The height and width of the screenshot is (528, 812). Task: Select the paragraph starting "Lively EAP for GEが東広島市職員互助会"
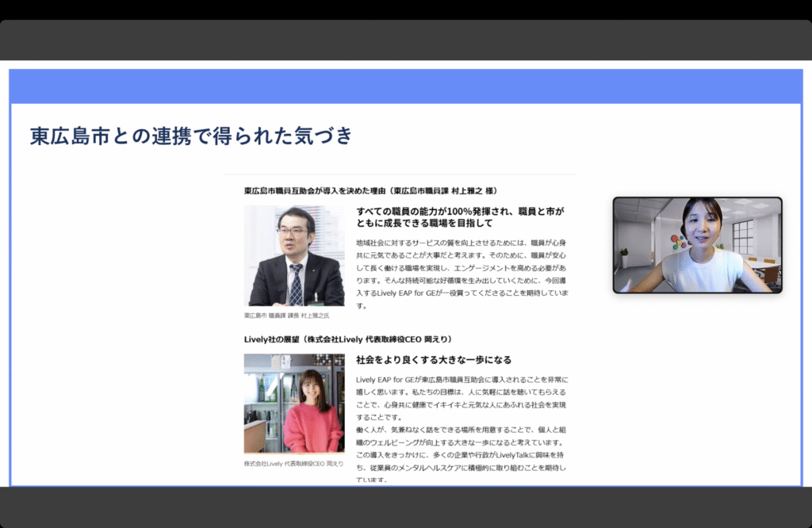tap(462, 398)
